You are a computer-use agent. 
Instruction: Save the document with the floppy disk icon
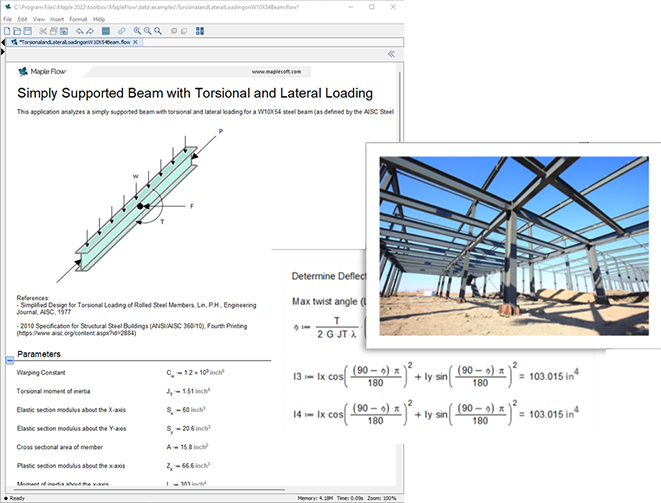click(28, 31)
